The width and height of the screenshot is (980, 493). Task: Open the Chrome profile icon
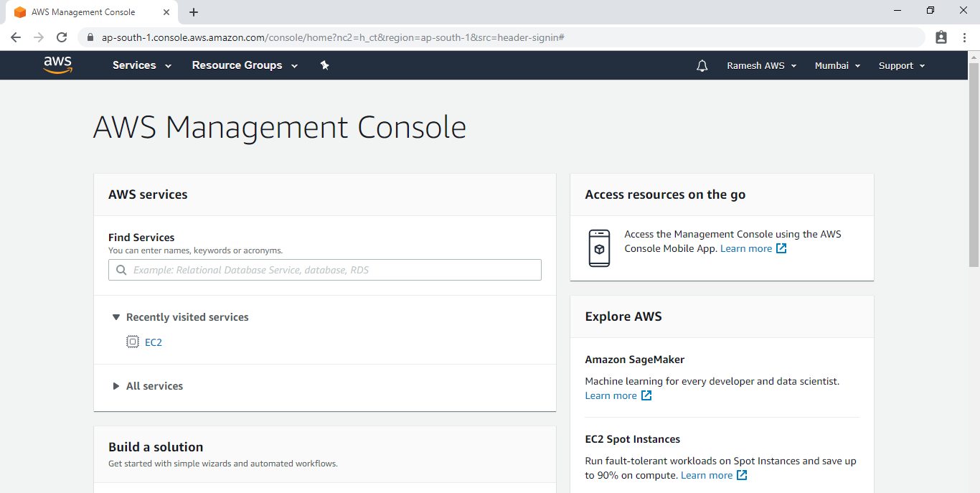pyautogui.click(x=941, y=37)
